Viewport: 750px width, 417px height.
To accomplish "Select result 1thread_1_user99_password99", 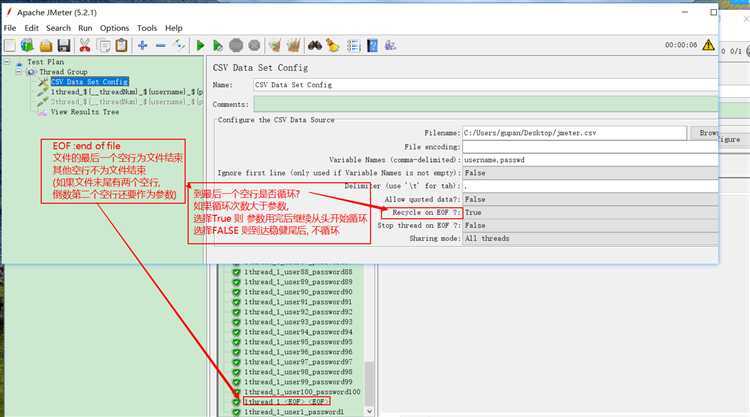I will [298, 382].
